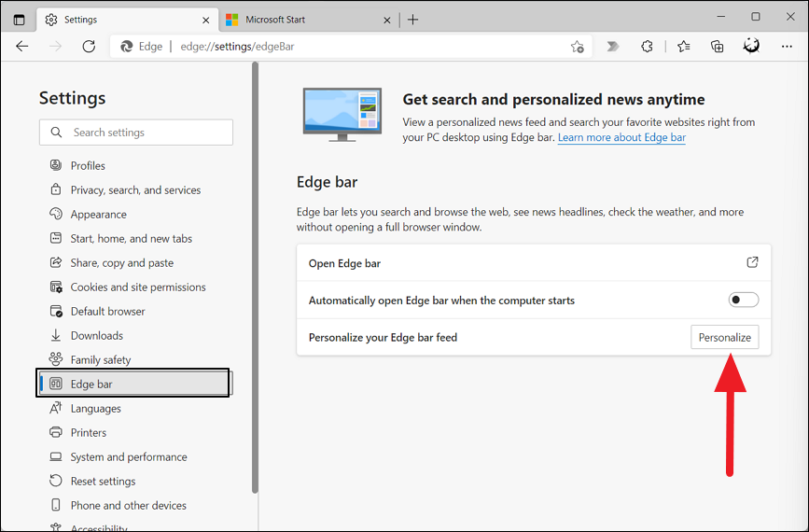
Task: Click the Search settings input field
Action: (x=136, y=133)
